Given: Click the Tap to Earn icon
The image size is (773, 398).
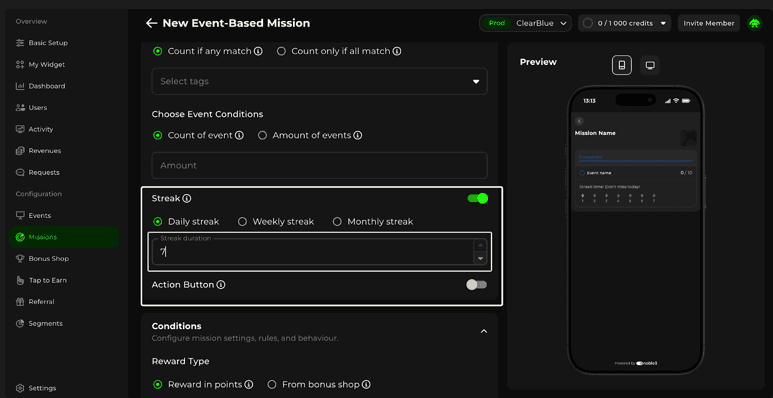Looking at the screenshot, I should click(20, 280).
